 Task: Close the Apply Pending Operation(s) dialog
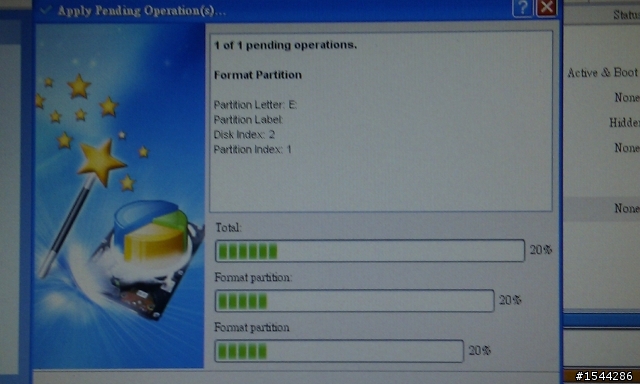pos(547,7)
